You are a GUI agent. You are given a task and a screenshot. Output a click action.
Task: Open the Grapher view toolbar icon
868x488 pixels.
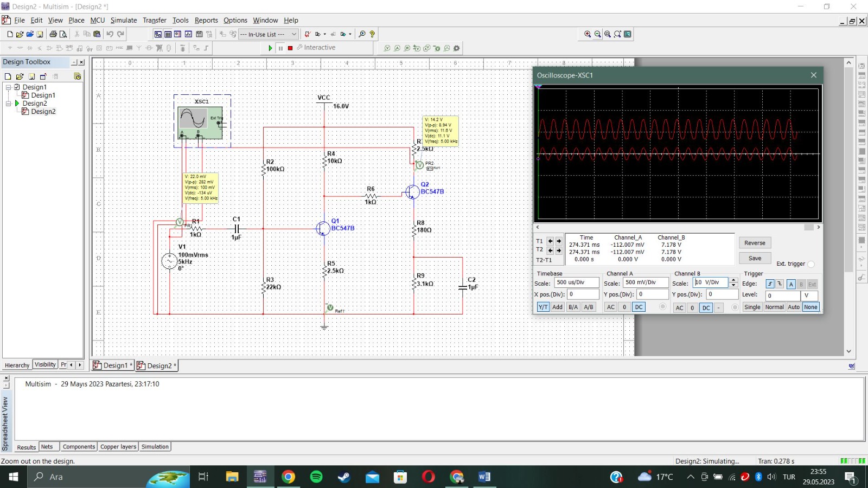(x=188, y=34)
